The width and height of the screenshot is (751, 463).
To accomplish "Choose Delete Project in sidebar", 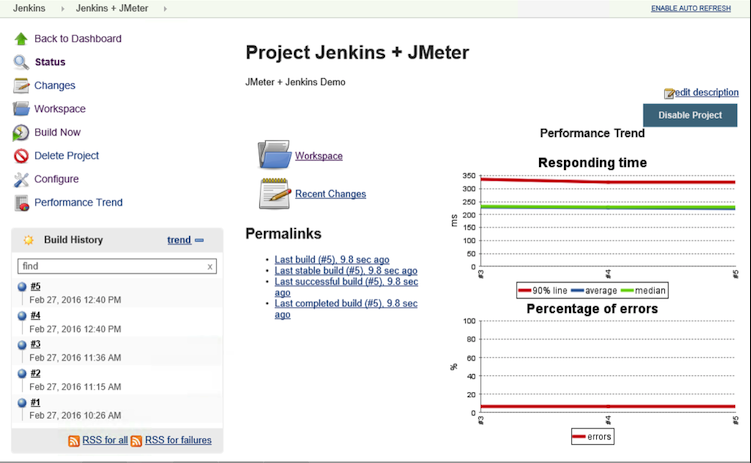I will coord(67,156).
